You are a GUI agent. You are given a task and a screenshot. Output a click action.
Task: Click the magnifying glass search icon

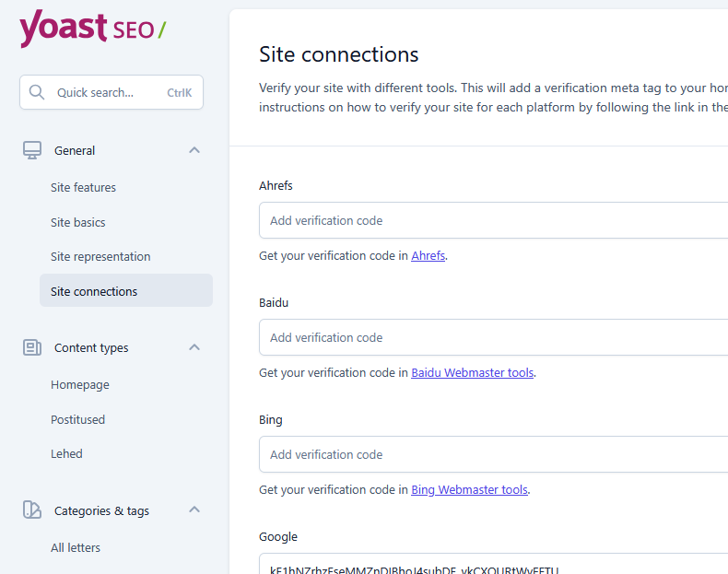click(x=37, y=92)
